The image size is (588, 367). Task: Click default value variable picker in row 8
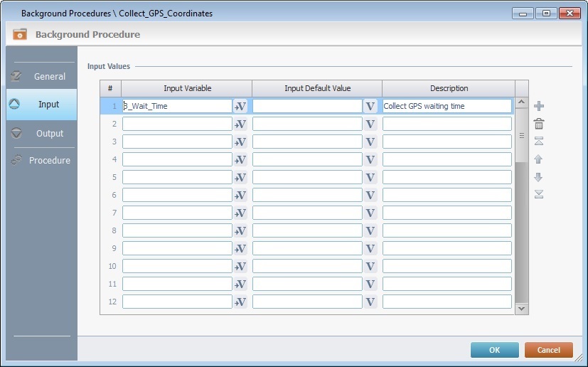(370, 230)
